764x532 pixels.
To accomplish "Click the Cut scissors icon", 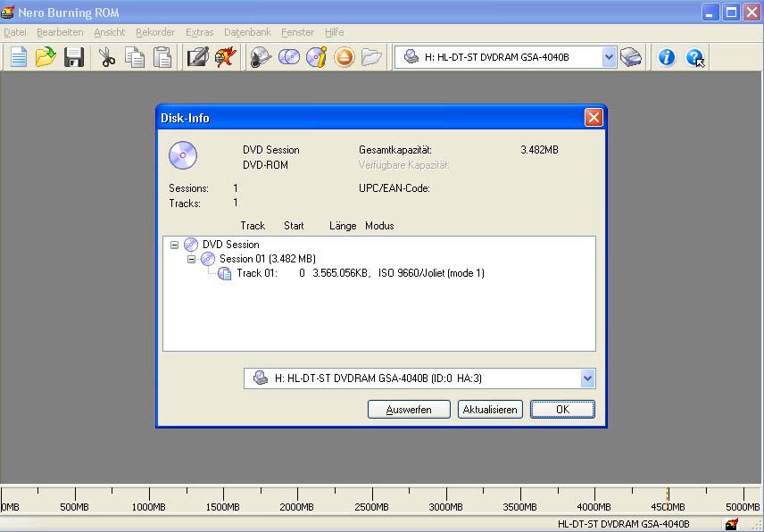I will 107,57.
